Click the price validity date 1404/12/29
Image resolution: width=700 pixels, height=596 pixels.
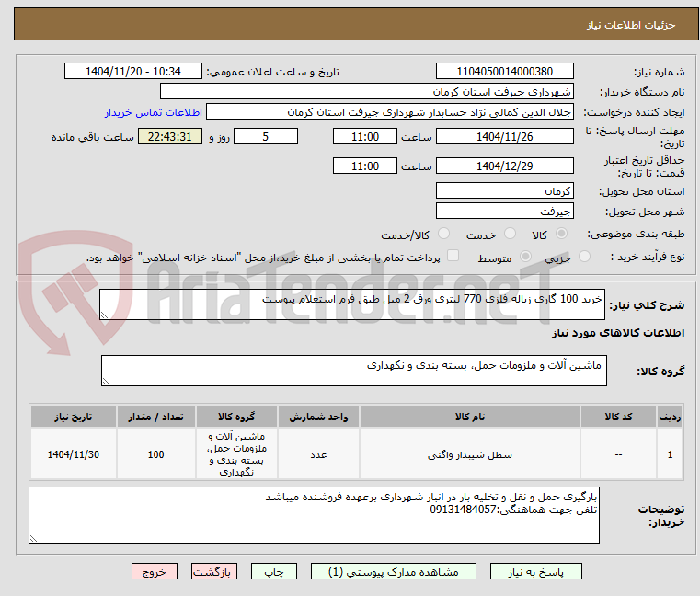504,166
